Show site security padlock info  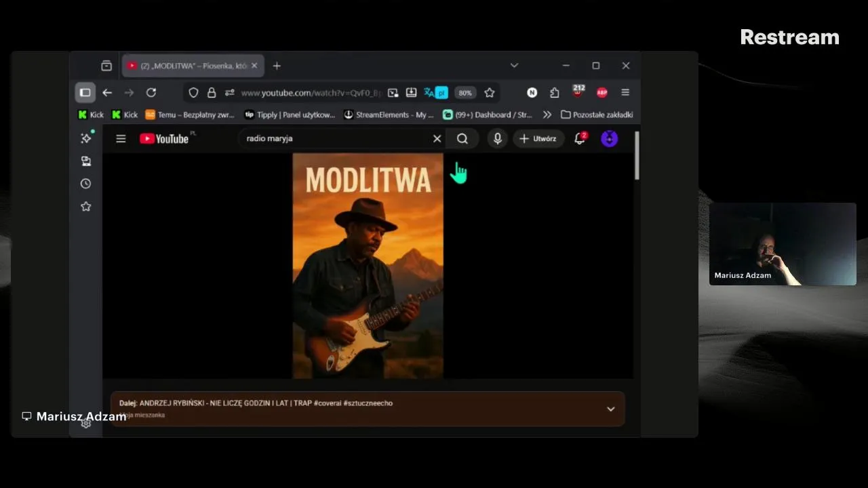(212, 93)
